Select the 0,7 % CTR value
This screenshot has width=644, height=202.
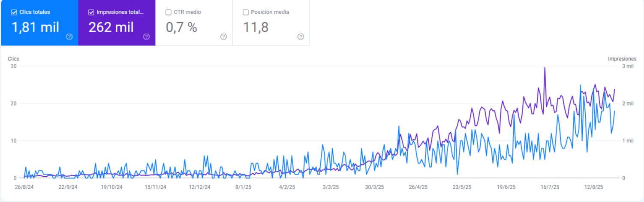click(181, 27)
